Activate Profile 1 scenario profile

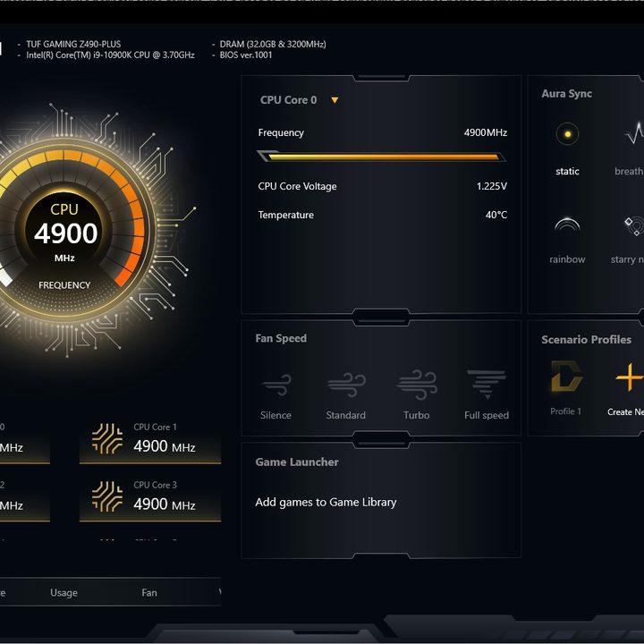[566, 376]
